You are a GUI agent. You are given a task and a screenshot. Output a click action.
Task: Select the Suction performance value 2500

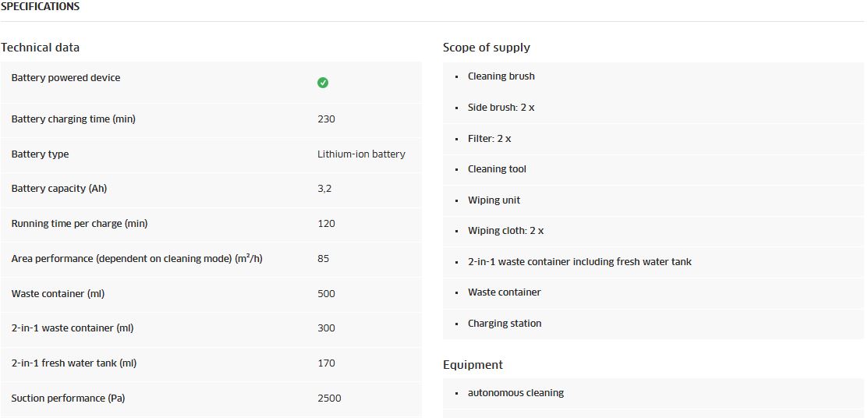pyautogui.click(x=329, y=398)
